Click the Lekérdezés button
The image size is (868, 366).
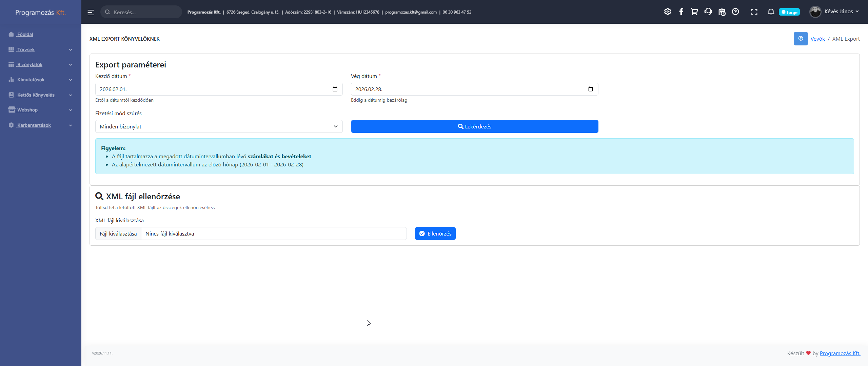click(474, 126)
